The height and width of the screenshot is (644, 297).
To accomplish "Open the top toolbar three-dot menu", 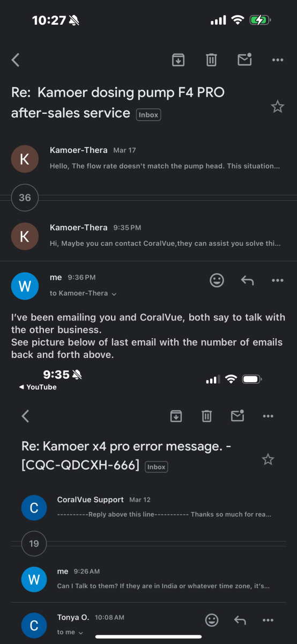I will click(278, 60).
